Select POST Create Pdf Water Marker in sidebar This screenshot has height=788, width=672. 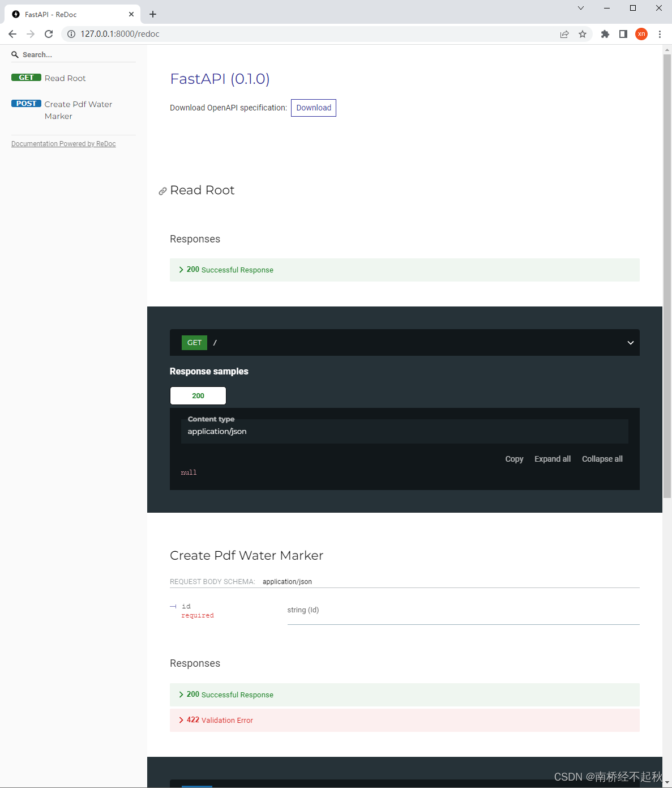(74, 110)
